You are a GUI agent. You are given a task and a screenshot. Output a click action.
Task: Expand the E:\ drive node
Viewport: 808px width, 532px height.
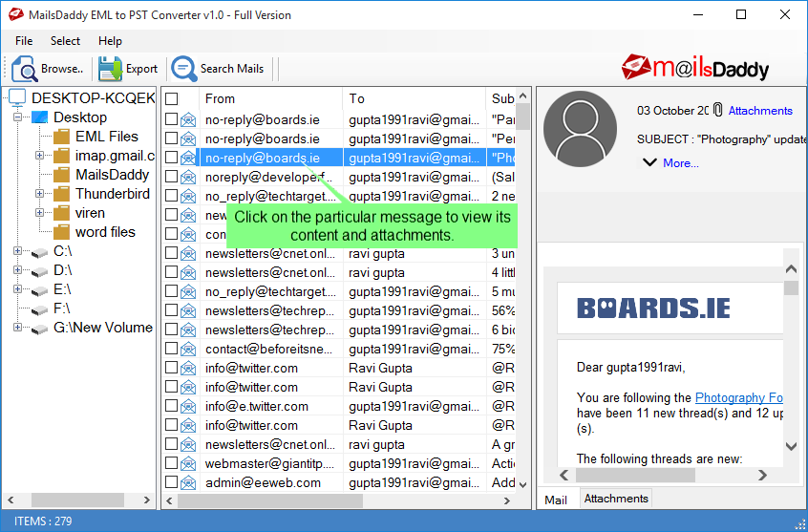click(17, 288)
